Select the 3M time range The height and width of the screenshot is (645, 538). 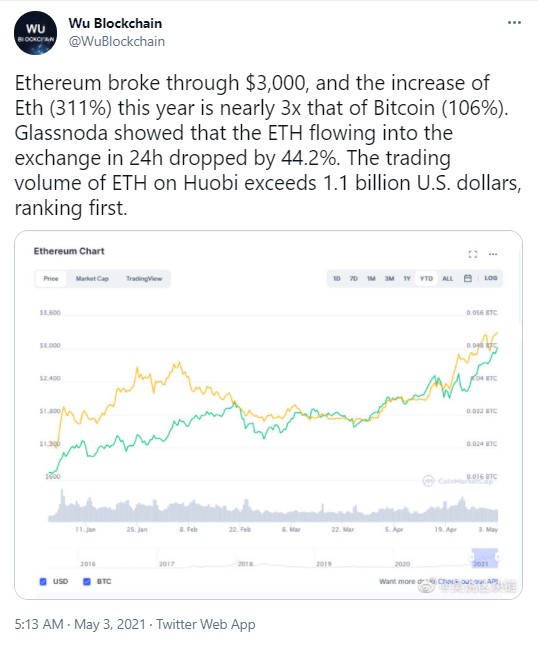click(389, 278)
